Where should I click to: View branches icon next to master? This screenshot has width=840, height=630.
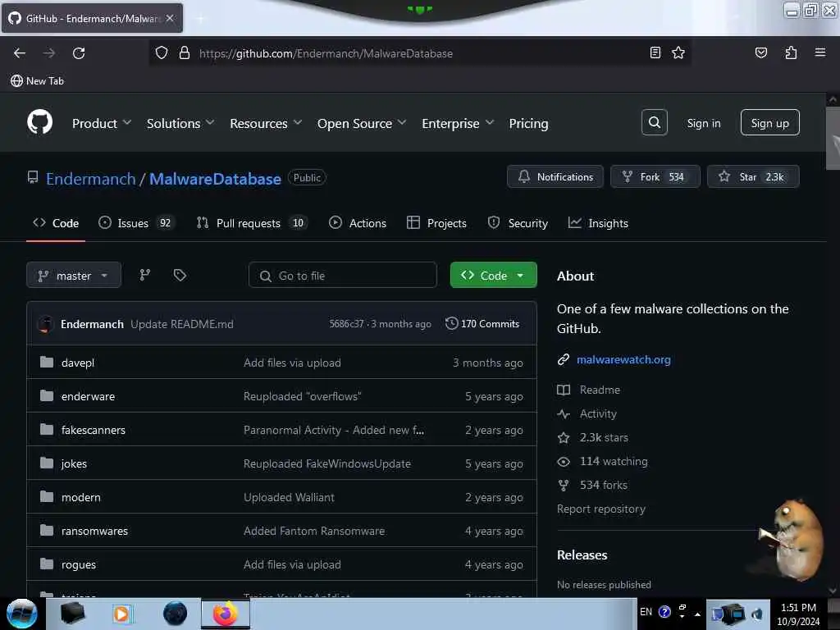145,275
